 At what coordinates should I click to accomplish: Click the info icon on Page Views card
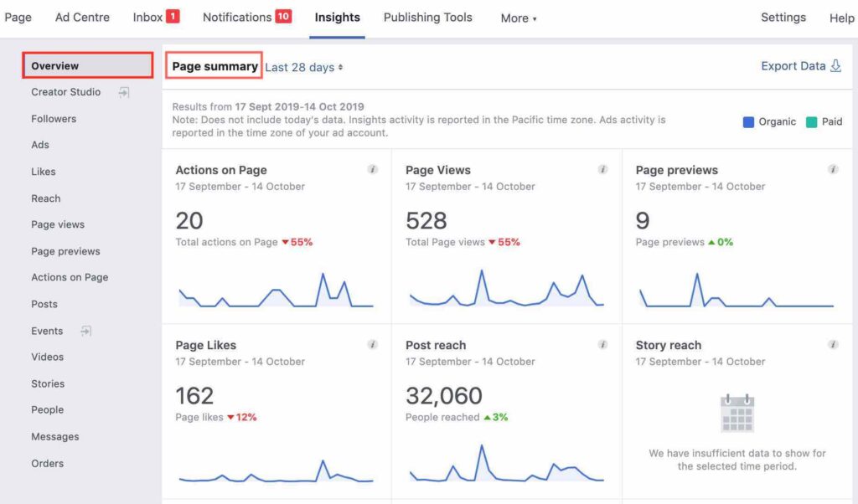pos(602,169)
